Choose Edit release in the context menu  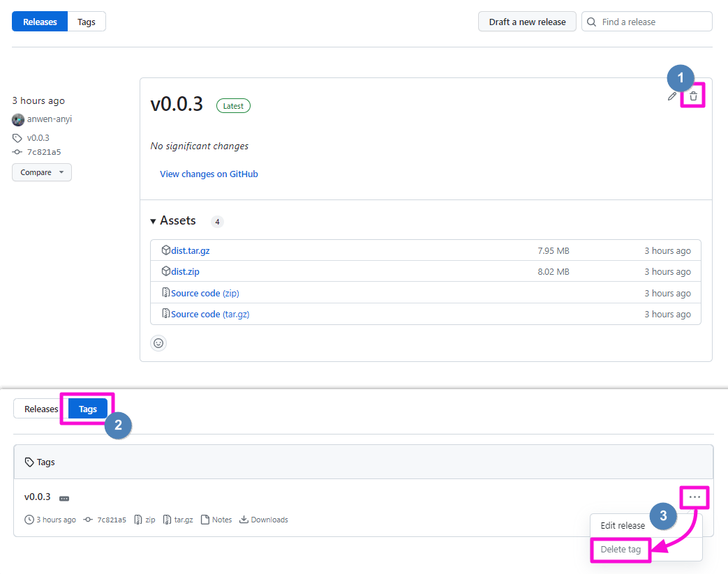623,526
